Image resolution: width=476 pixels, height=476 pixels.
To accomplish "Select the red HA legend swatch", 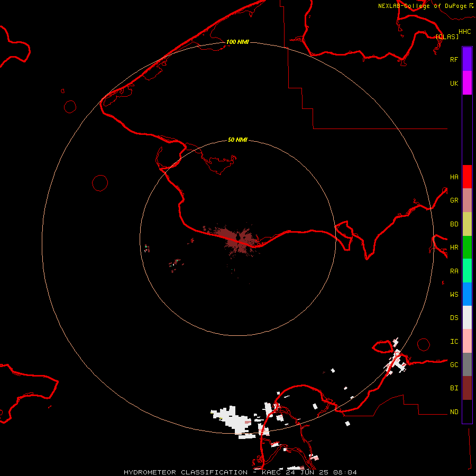I will 467,177.
